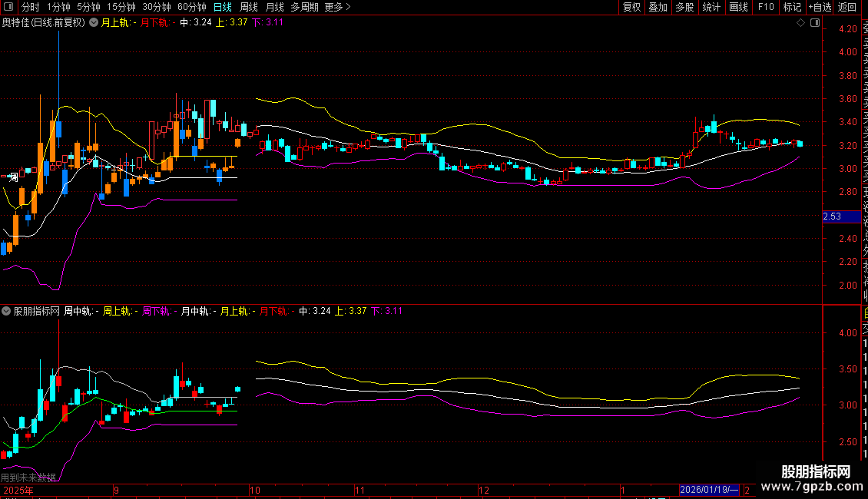This screenshot has height=499, width=868.
Task: Open F10 company info
Action: coord(766,7)
